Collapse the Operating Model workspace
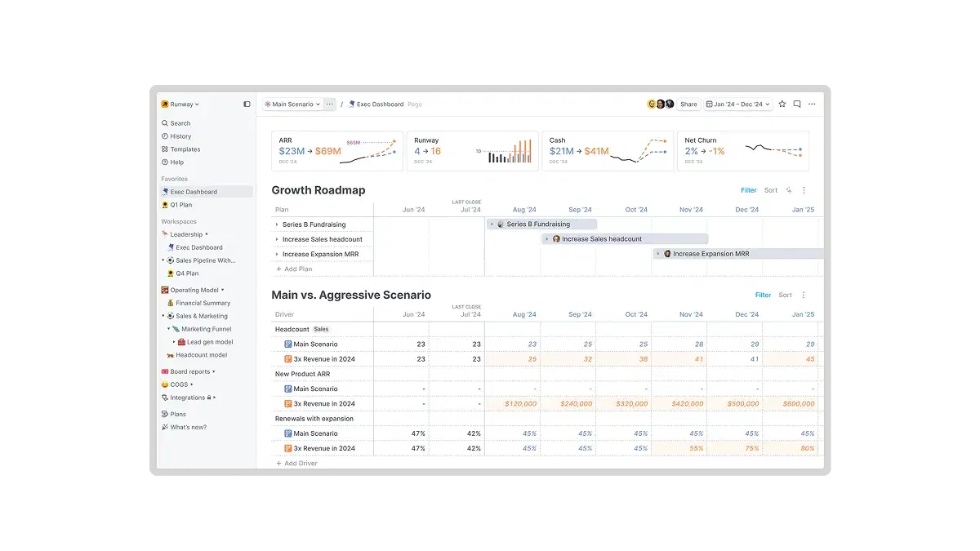 click(x=223, y=290)
